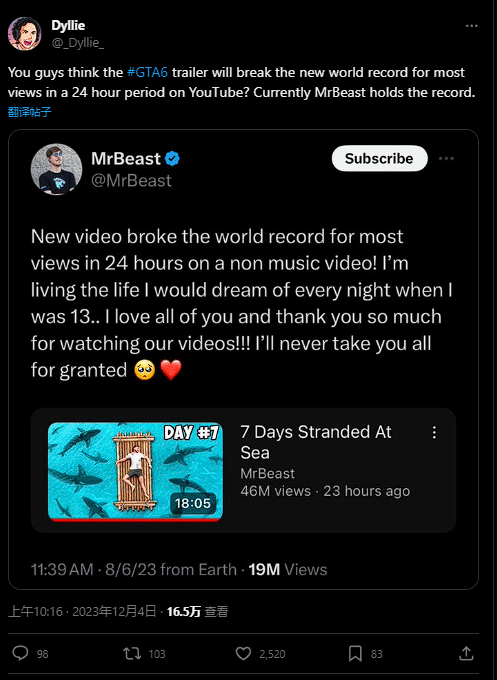Like the post with heart icon
This screenshot has height=680, width=497.
243,653
